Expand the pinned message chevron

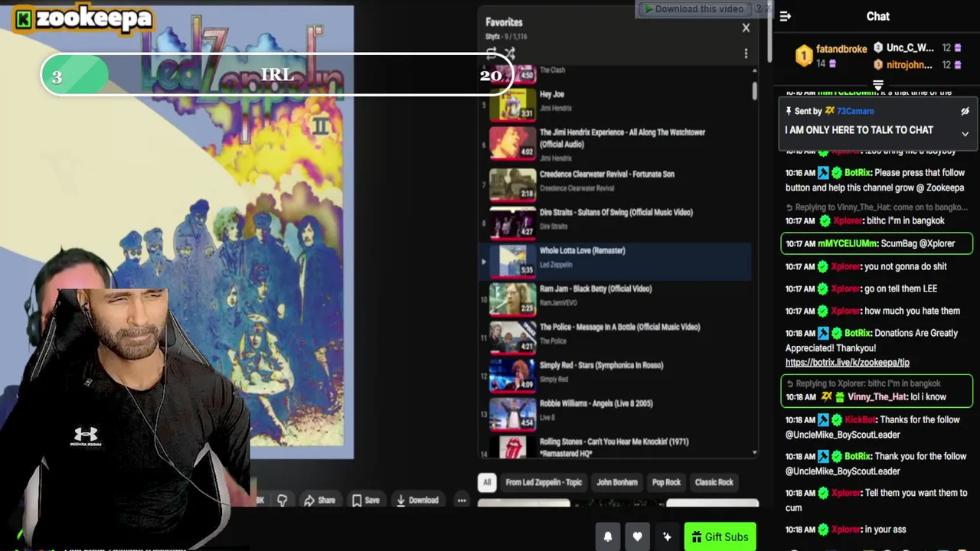point(965,134)
